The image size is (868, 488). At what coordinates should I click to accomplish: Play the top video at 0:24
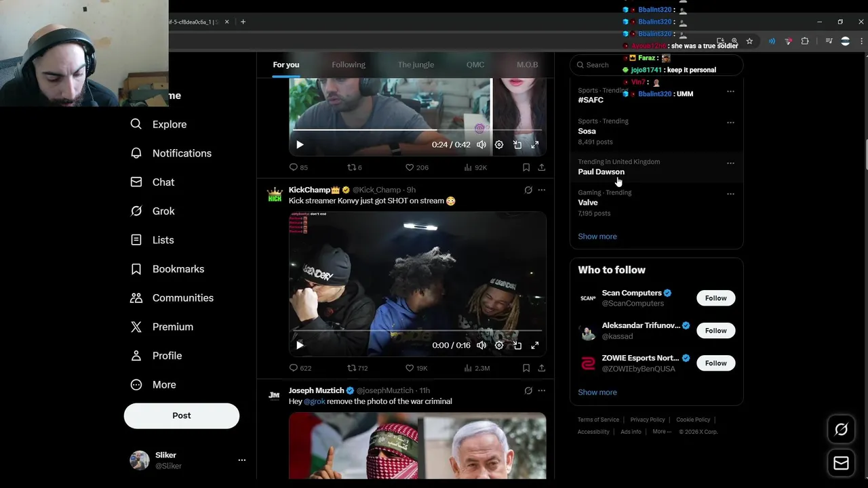300,144
